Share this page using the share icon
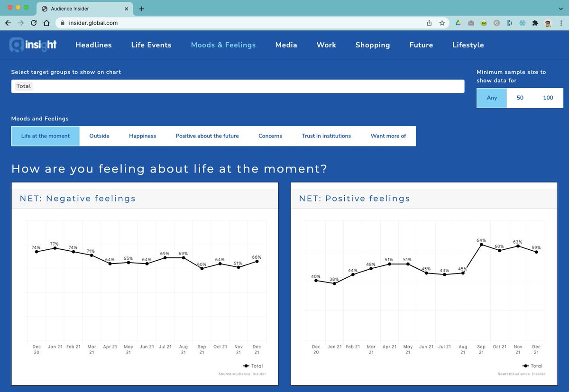Image resolution: width=569 pixels, height=392 pixels. click(429, 23)
